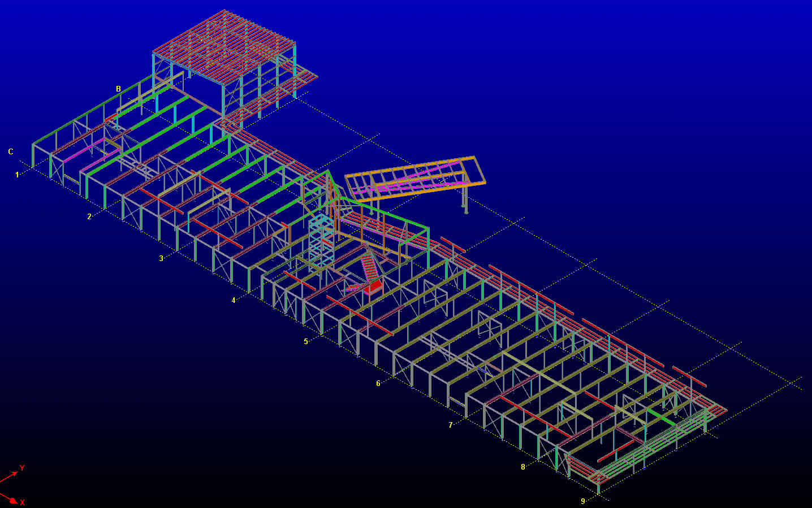Pick the cyan lattice tower structure
Screen dimensions: 812x508
coord(321,240)
